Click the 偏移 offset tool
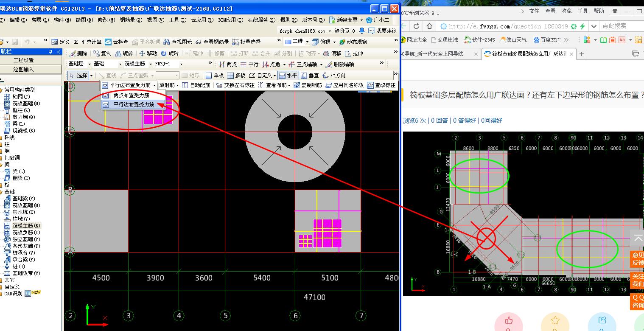This screenshot has width=644, height=331. coord(332,53)
